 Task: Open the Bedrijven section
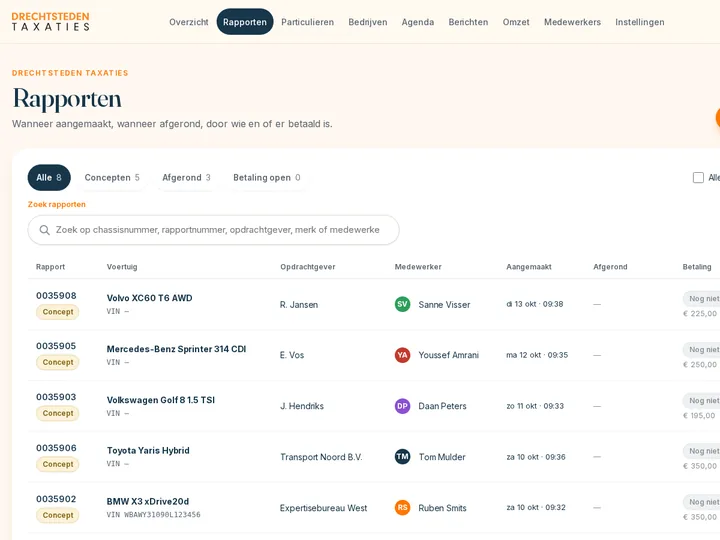click(x=368, y=22)
